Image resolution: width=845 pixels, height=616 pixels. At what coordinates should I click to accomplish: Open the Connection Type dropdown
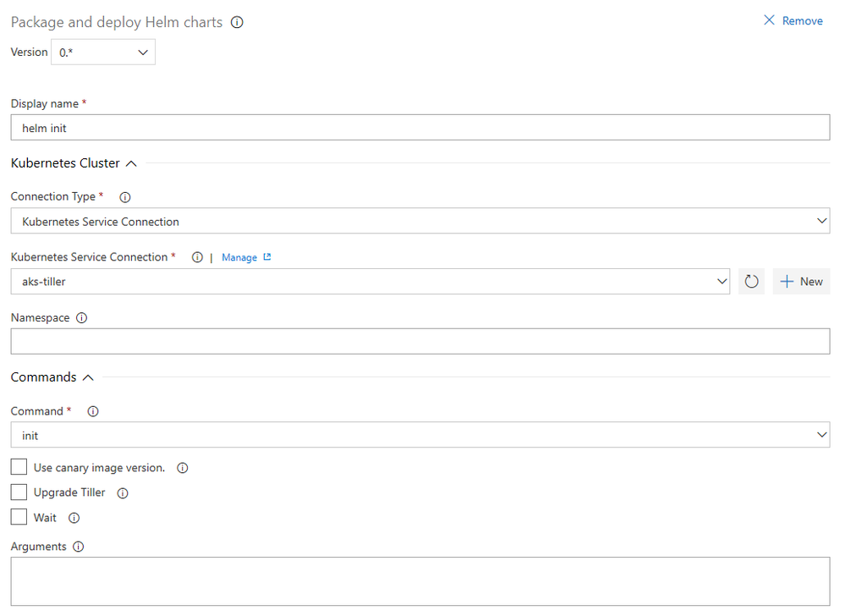(420, 221)
